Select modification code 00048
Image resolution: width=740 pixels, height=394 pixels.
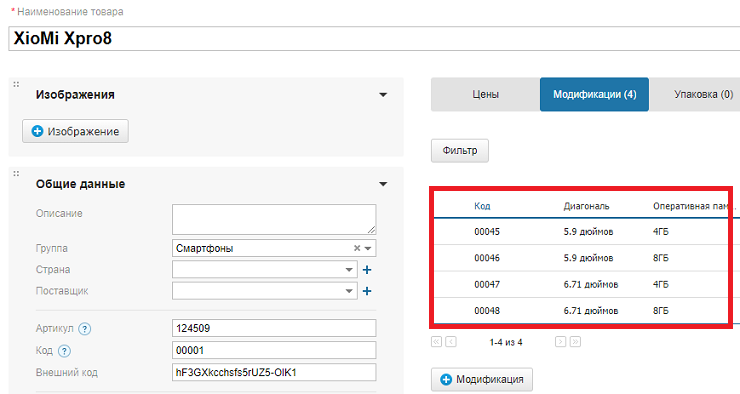[x=487, y=311]
